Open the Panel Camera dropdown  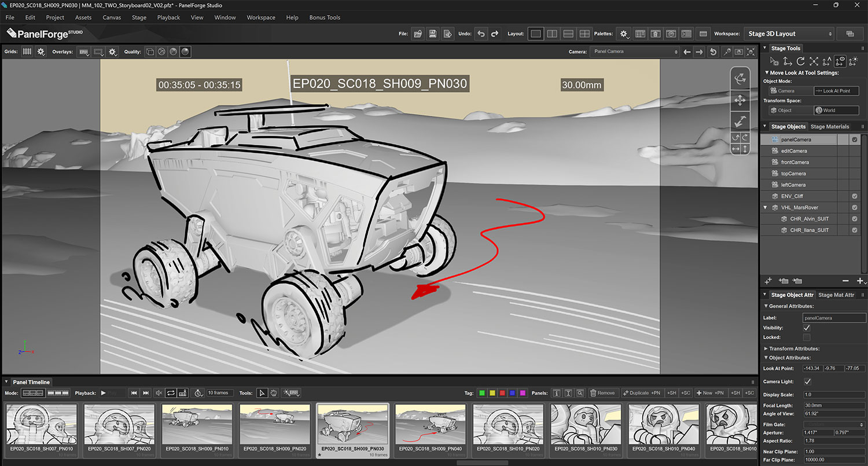[634, 52]
